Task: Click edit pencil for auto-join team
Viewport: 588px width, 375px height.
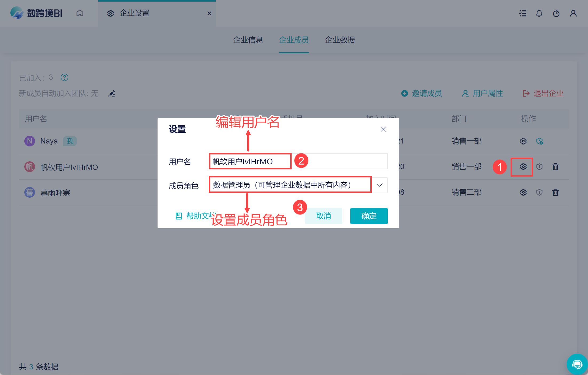Action: [x=112, y=94]
